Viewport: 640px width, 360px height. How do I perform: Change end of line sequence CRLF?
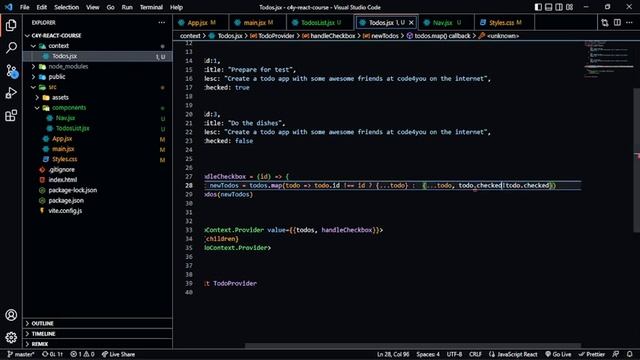click(x=475, y=354)
